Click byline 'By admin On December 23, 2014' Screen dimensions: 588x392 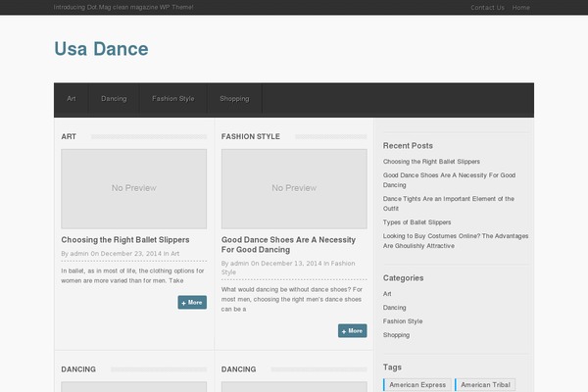point(112,254)
